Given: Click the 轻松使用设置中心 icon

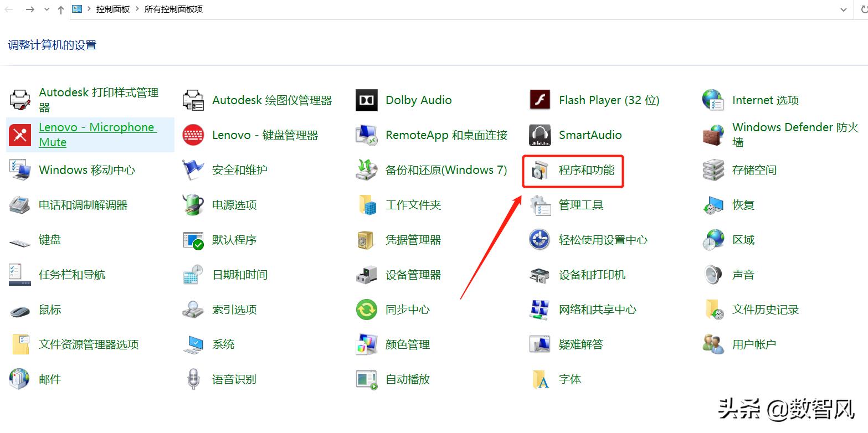Looking at the screenshot, I should (540, 240).
